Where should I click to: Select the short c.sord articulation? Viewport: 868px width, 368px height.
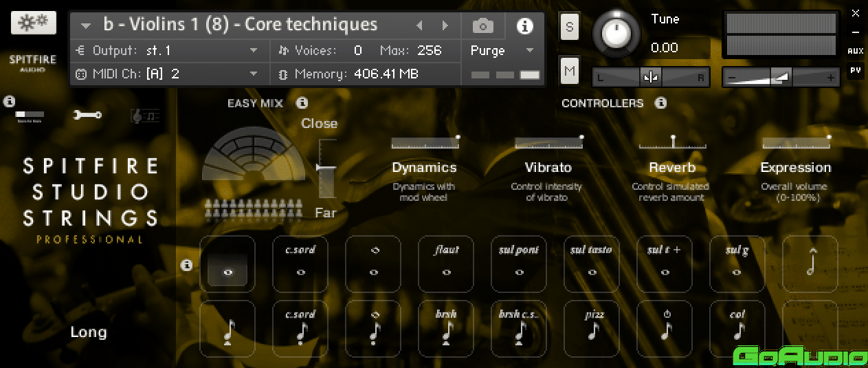300,329
